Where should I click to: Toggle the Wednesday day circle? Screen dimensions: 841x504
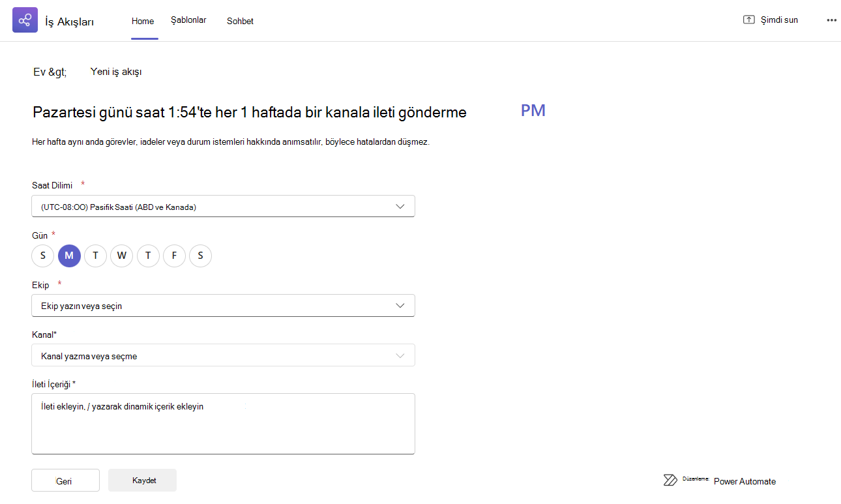(x=122, y=256)
